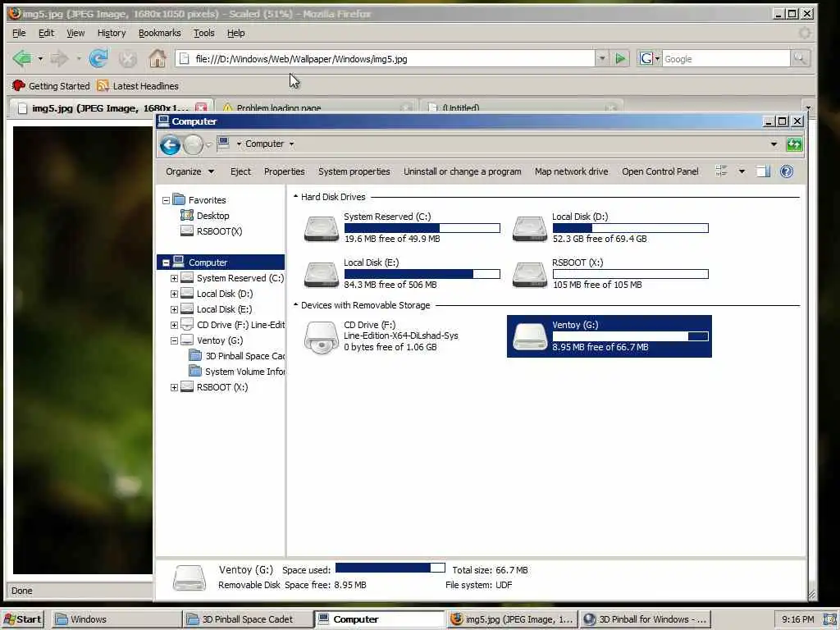840x630 pixels.
Task: Click the Google search input field
Action: click(x=726, y=59)
